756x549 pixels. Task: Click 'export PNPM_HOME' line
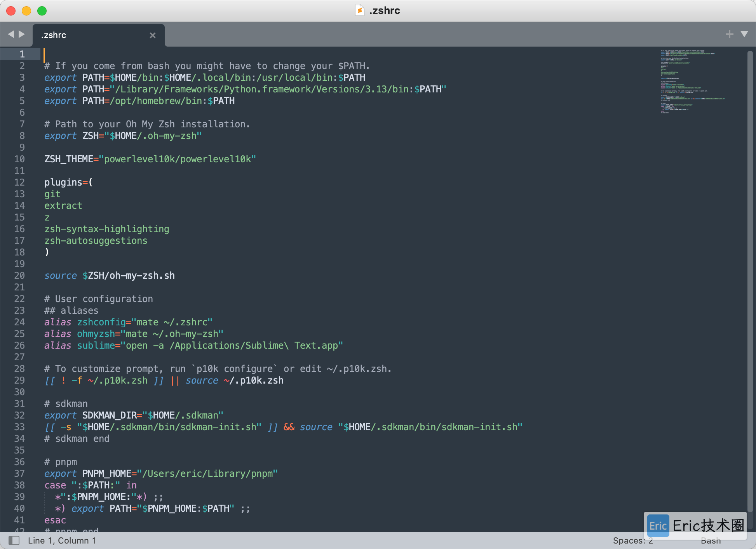(161, 473)
